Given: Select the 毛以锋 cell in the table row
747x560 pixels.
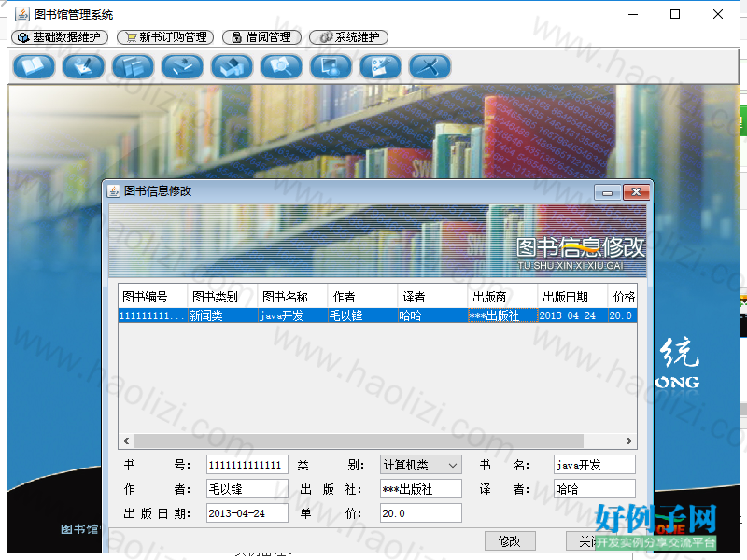Looking at the screenshot, I should coord(362,315).
